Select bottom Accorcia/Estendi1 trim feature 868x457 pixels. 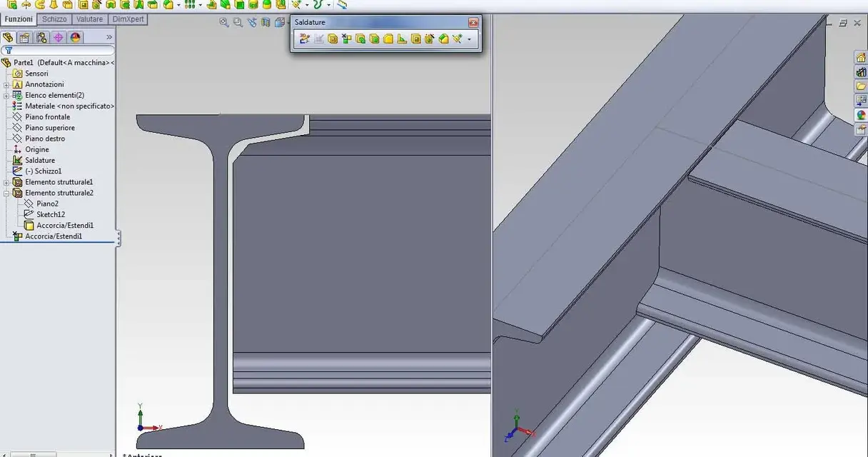[54, 236]
